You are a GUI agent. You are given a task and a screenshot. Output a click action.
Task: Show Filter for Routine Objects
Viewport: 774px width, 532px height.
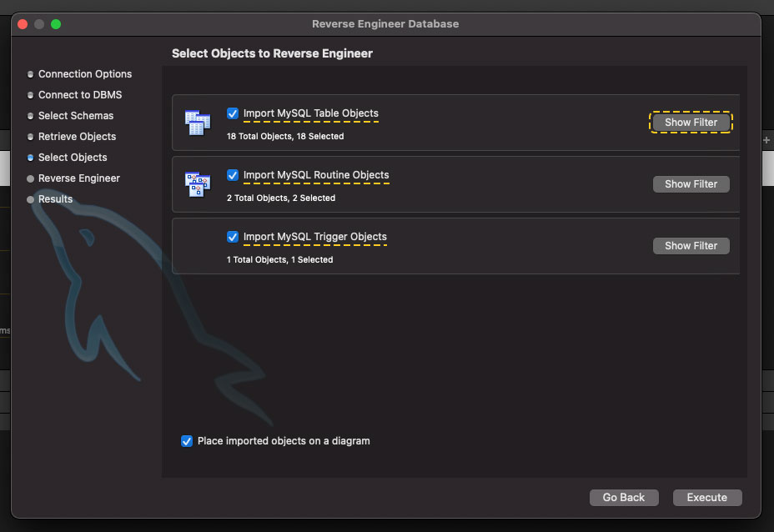[691, 184]
